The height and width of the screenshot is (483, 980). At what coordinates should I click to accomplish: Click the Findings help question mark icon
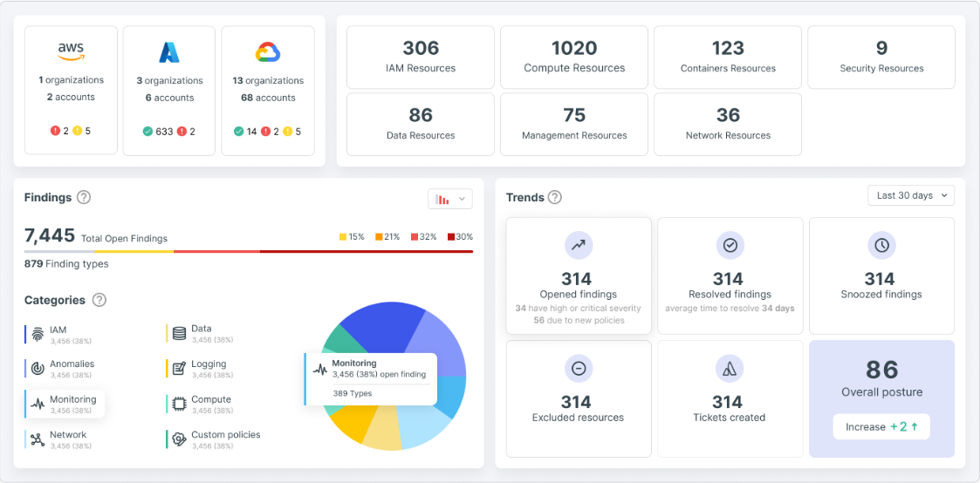[x=84, y=197]
